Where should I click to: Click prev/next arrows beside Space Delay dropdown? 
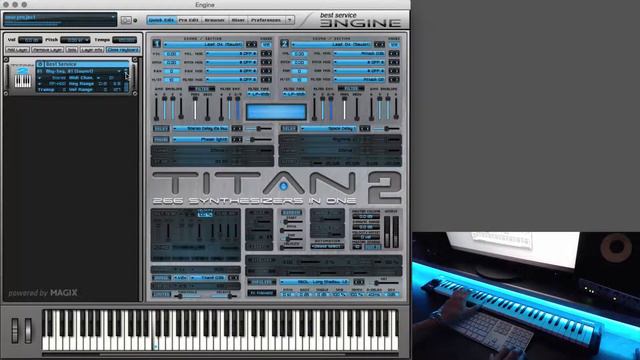[364, 128]
